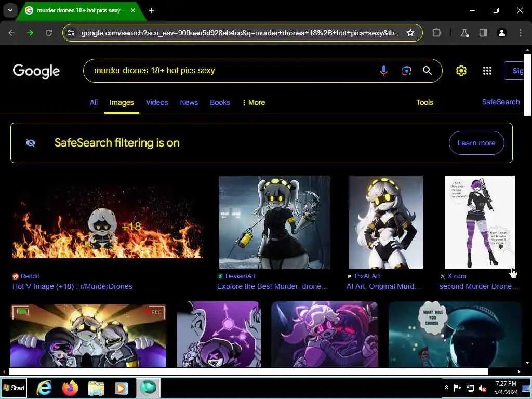The height and width of the screenshot is (399, 532).
Task: Open the PixAI.Art source link
Action: (363, 276)
